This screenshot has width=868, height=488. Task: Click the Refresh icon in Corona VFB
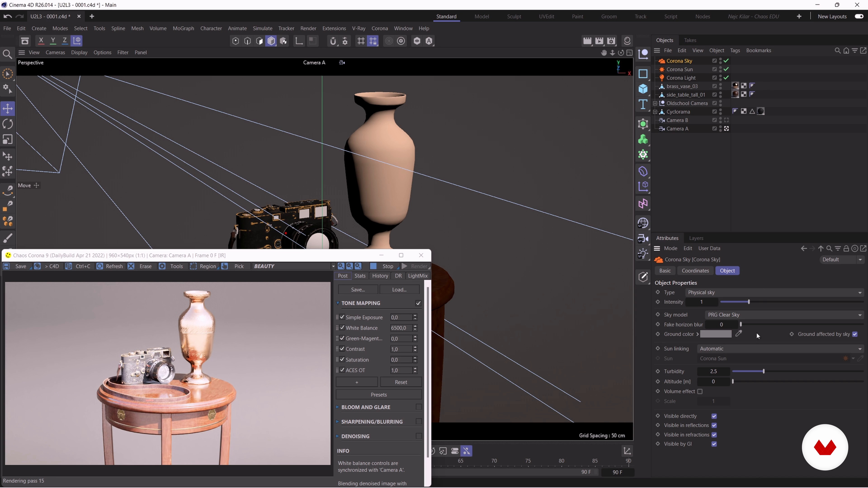100,266
